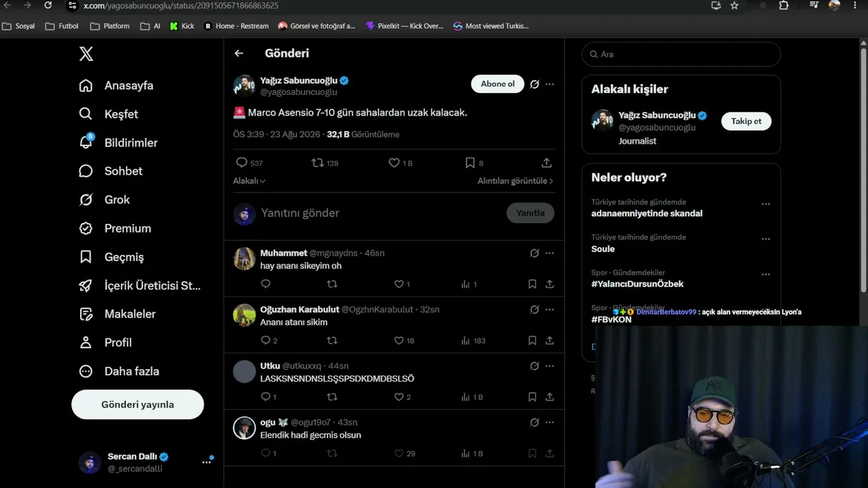868x488 pixels.
Task: Open Home - Restream bookmark
Action: point(237,26)
